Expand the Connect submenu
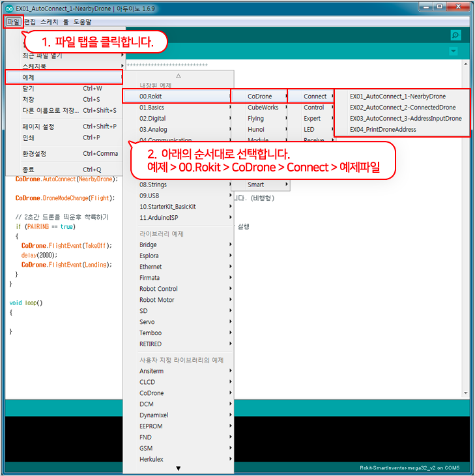The image size is (475, 476). 315,97
